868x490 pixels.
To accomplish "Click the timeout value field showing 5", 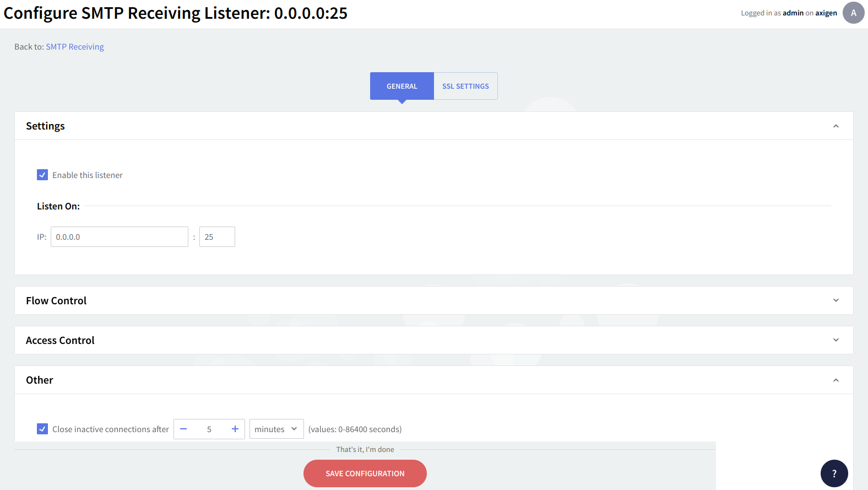I will pyautogui.click(x=209, y=429).
